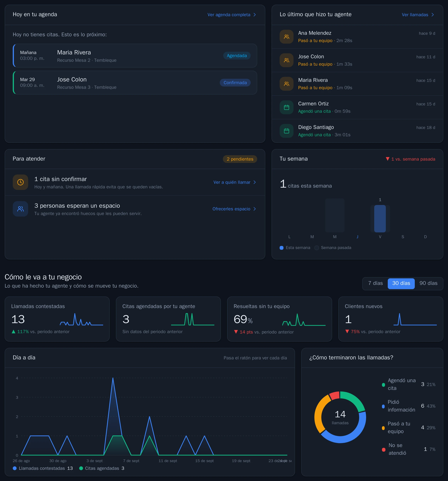Click the team icon beside Maria Rivera's call
This screenshot has width=448, height=481.
(286, 84)
